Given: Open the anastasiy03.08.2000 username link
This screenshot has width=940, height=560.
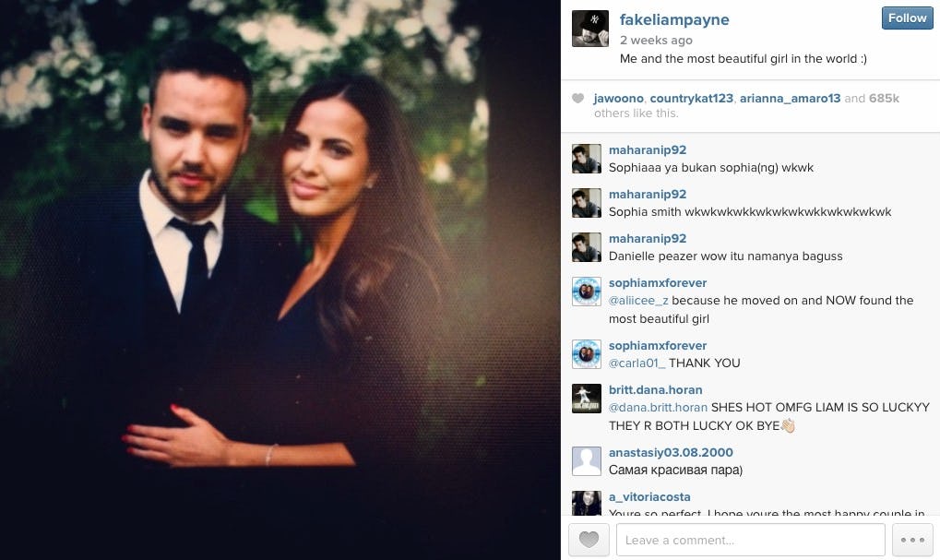Looking at the screenshot, I should coord(671,453).
